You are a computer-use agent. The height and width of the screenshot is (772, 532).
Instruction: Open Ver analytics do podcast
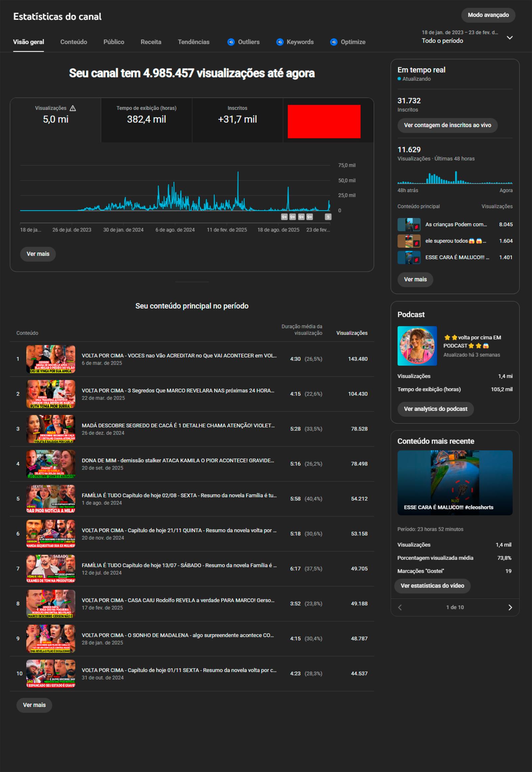pos(435,409)
